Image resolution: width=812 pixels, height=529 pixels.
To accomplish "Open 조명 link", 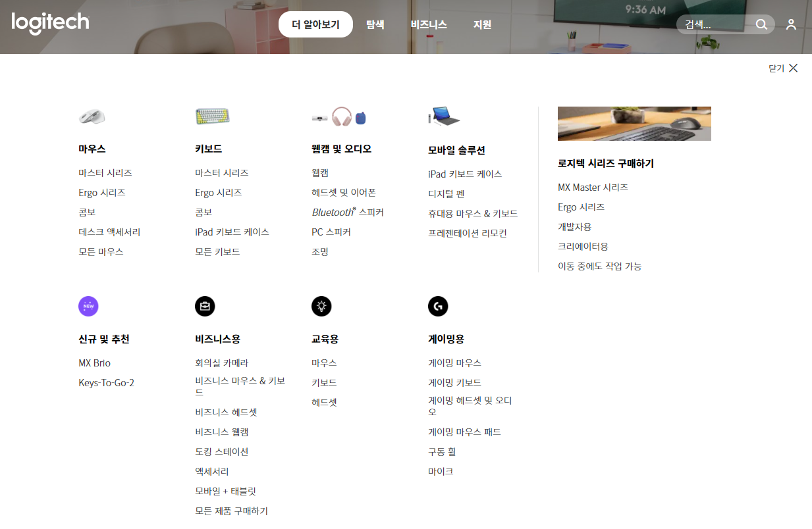I will pos(320,251).
